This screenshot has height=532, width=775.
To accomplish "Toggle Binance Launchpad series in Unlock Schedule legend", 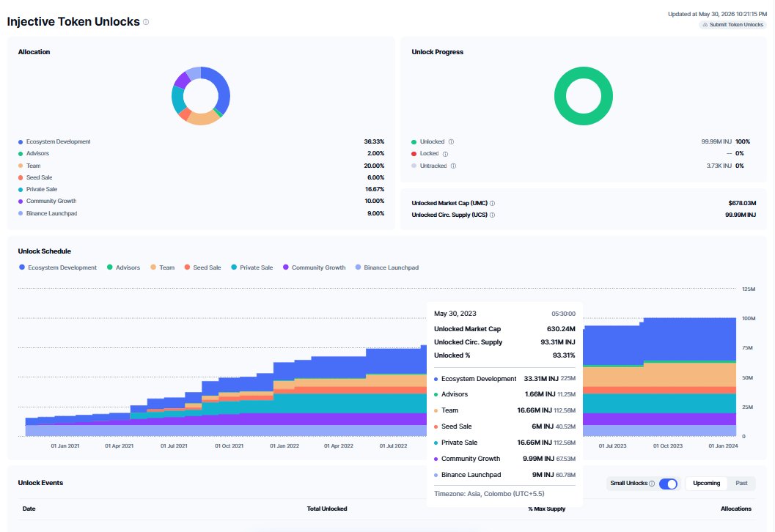I will pos(387,267).
